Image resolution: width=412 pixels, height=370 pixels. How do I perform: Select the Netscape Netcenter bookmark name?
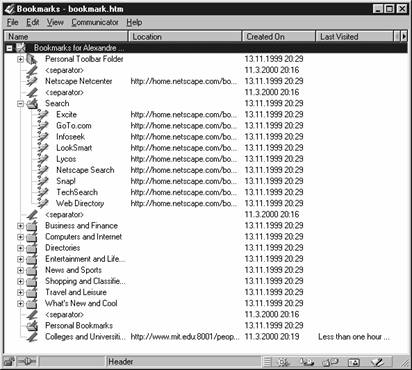79,81
